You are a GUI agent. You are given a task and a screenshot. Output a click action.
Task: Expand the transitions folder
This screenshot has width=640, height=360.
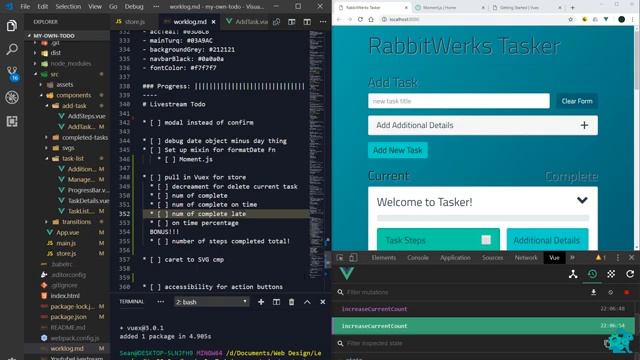tap(76, 222)
